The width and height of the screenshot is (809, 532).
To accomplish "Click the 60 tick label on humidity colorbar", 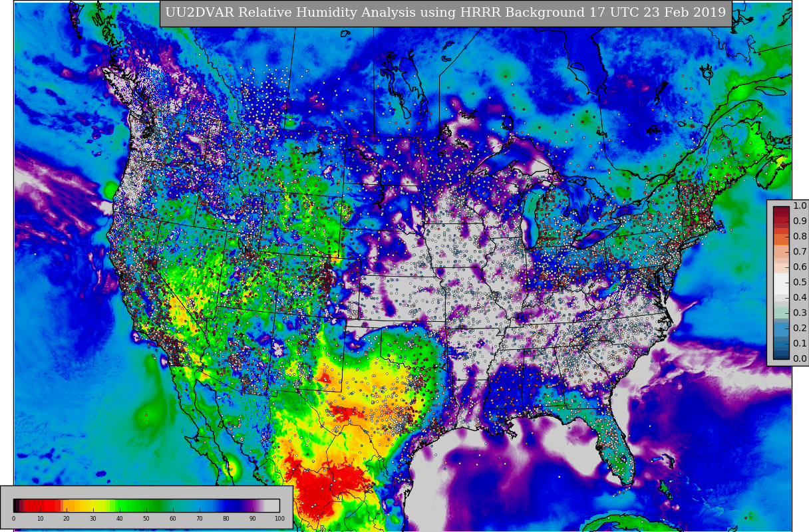I will pos(173,519).
